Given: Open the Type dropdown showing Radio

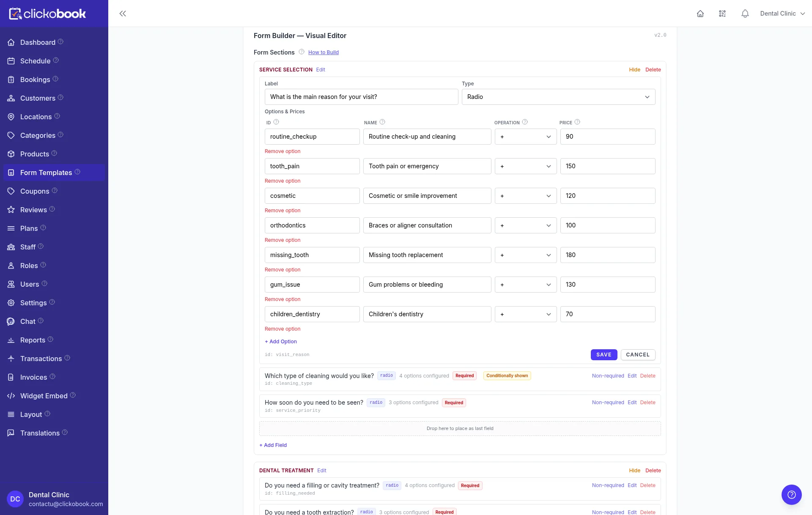Looking at the screenshot, I should 558,97.
